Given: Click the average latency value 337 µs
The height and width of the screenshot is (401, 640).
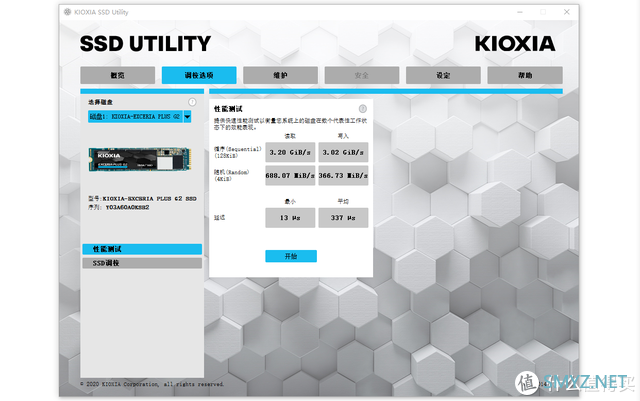Looking at the screenshot, I should (x=343, y=218).
